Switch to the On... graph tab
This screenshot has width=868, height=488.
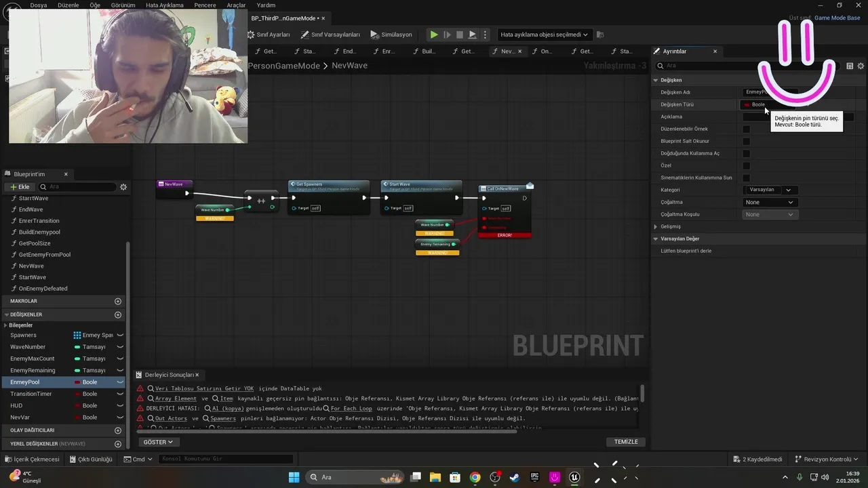pyautogui.click(x=542, y=52)
